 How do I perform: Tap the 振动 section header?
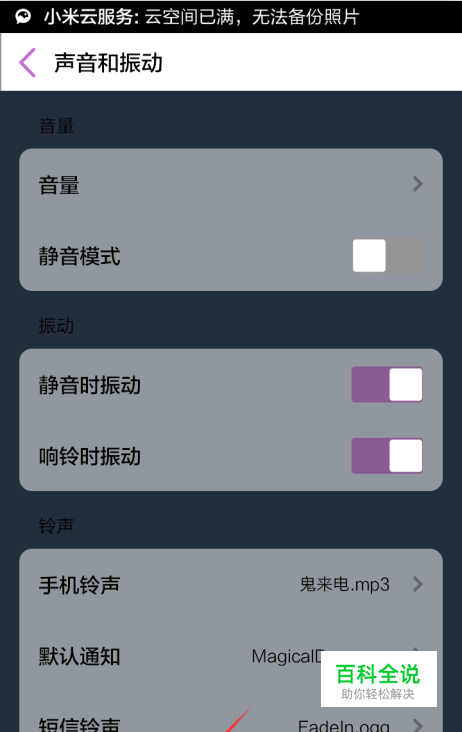coord(56,326)
